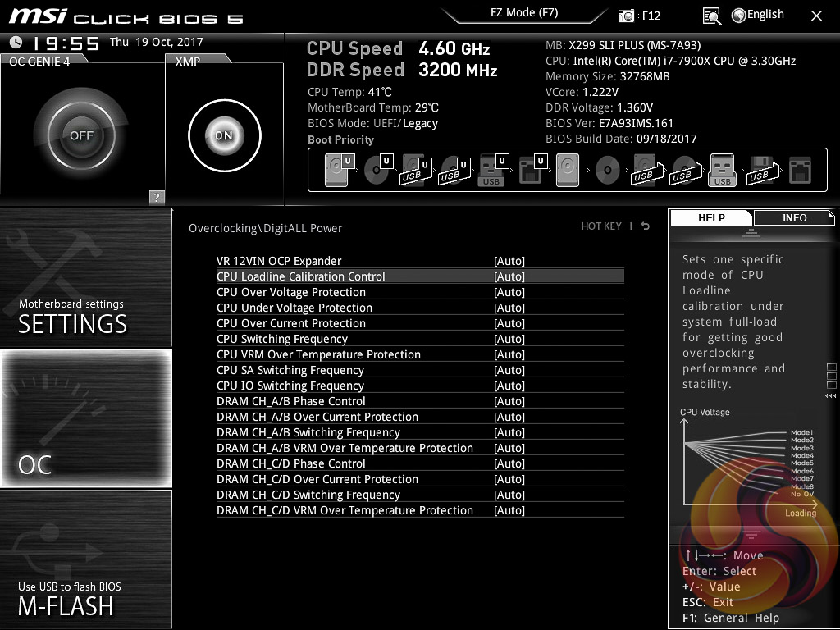
Task: Select UEFI CD/DVD boot device icon
Action: [x=378, y=170]
